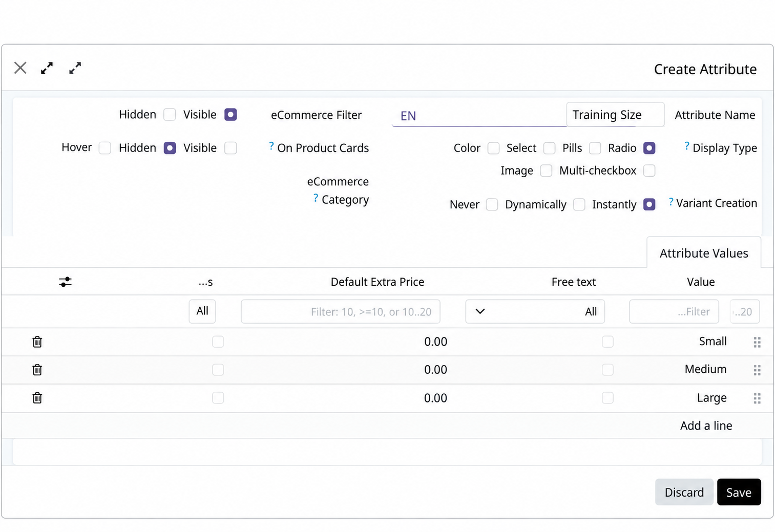775x532 pixels.
Task: Select Multi-checkbox display type
Action: [x=649, y=171]
